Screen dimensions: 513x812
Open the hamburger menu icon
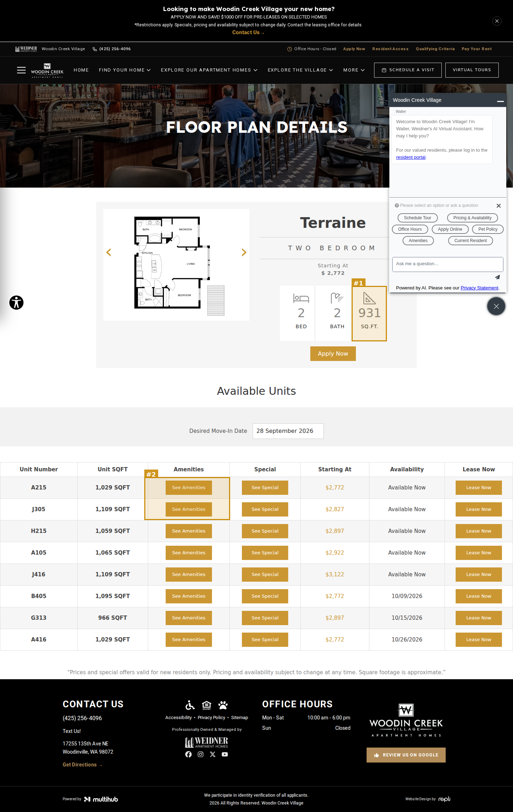[x=21, y=70]
